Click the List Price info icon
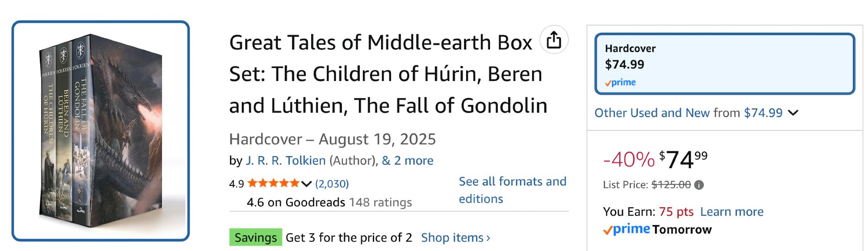Viewport: 868px width, 251px height. [699, 185]
